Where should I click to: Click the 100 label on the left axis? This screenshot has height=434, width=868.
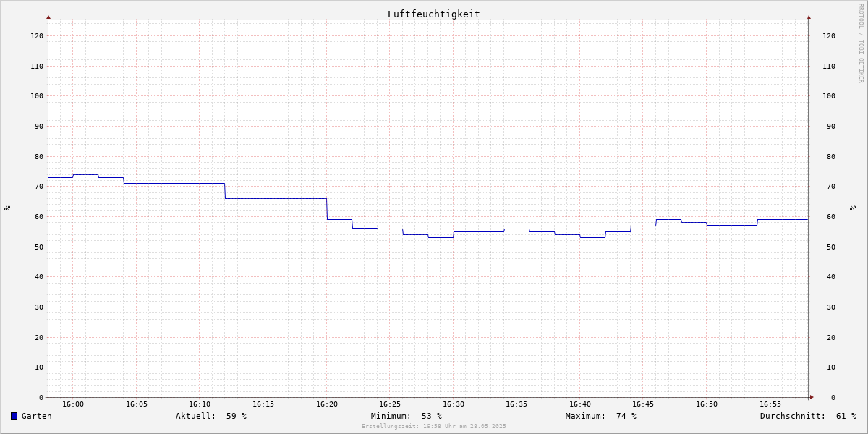click(x=37, y=96)
